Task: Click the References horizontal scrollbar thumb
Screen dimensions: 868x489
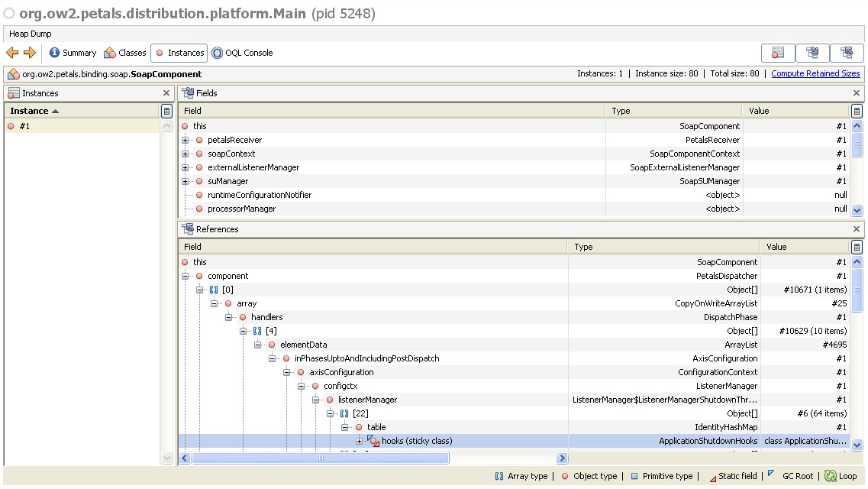Action: tap(320, 458)
